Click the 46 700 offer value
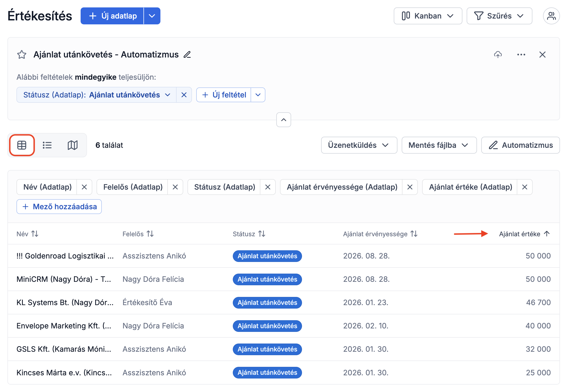Screen dimensions: 569x392 [x=538, y=302]
